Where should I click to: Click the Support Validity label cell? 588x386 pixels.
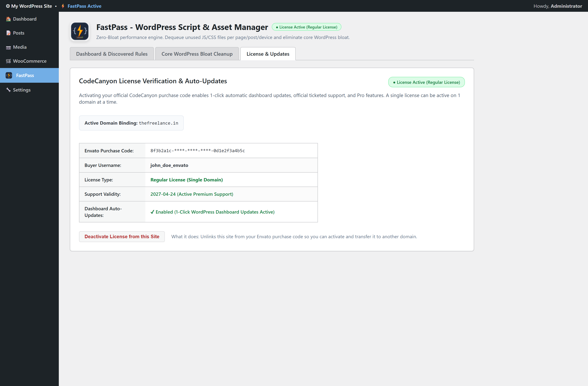tap(112, 194)
